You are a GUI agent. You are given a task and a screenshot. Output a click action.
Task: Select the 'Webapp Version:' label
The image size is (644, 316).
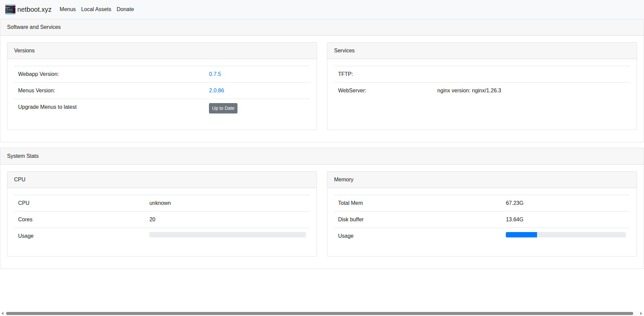point(38,74)
